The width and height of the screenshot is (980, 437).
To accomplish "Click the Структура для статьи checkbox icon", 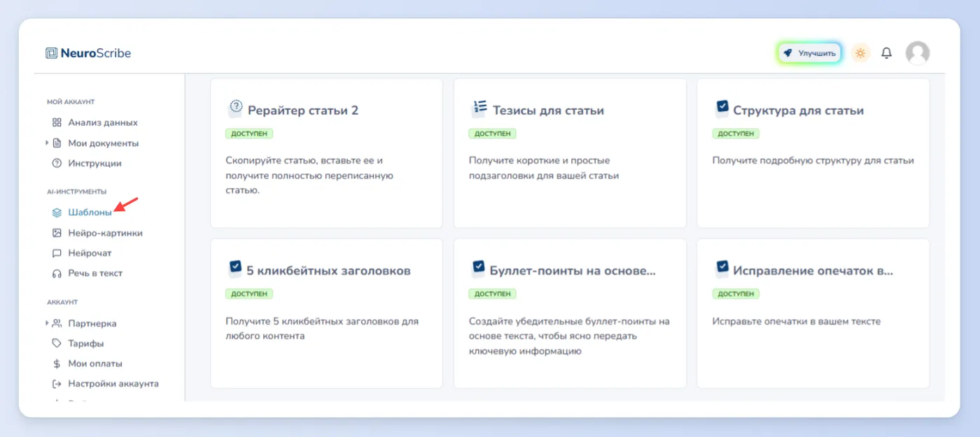I will (x=722, y=108).
